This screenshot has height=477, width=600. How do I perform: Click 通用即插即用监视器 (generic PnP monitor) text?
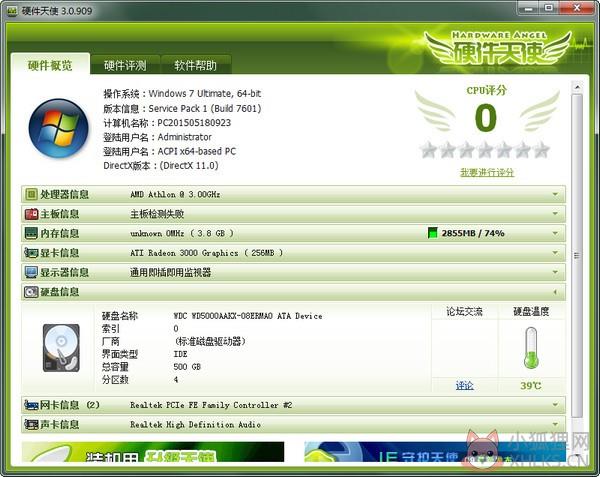pos(171,272)
